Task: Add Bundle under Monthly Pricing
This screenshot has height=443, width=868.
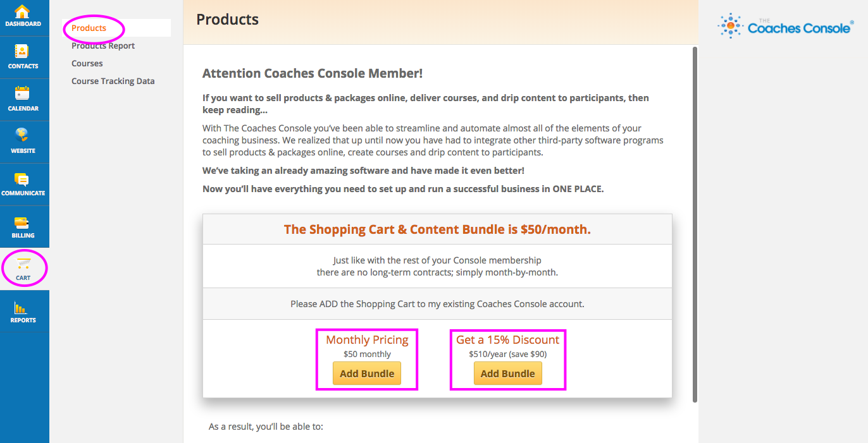Action: point(367,373)
